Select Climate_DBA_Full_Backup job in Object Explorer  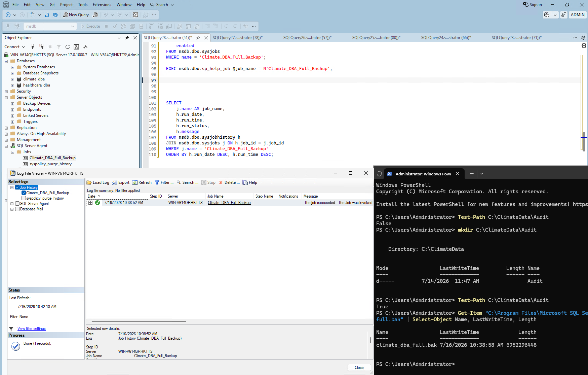[52, 158]
